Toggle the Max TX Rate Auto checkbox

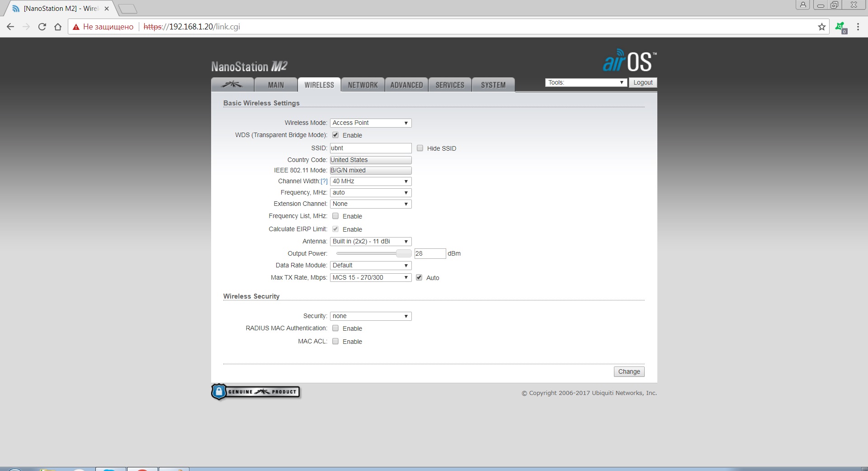tap(419, 277)
